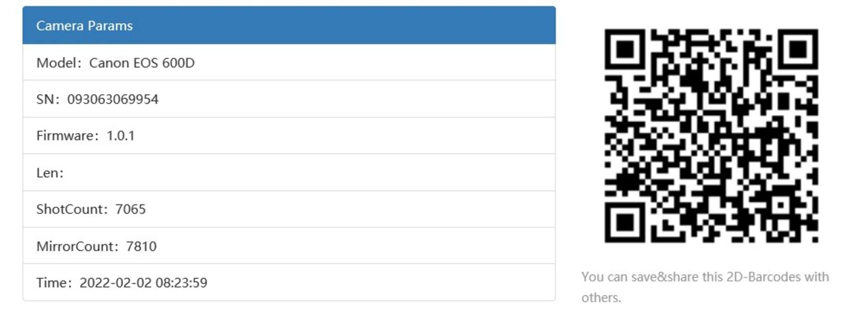Click the timestamp 2022-02-02 08:23:59

tap(143, 283)
